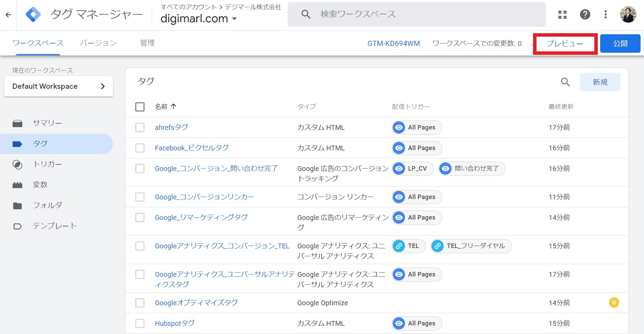Image resolution: width=644 pixels, height=334 pixels.
Task: Expand the digimarl.com container dropdown
Action: 199,18
